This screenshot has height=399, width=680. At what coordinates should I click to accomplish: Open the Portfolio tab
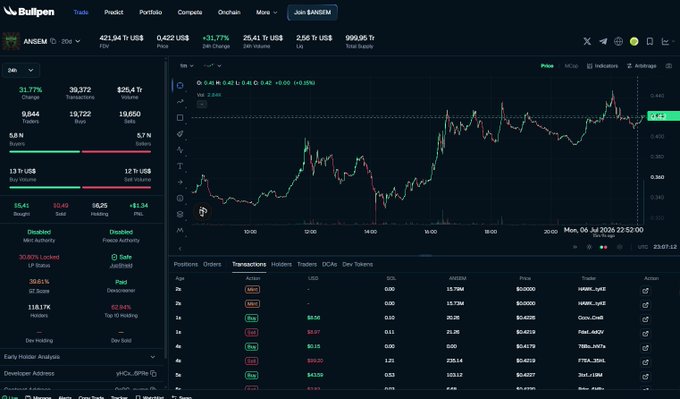coord(150,12)
